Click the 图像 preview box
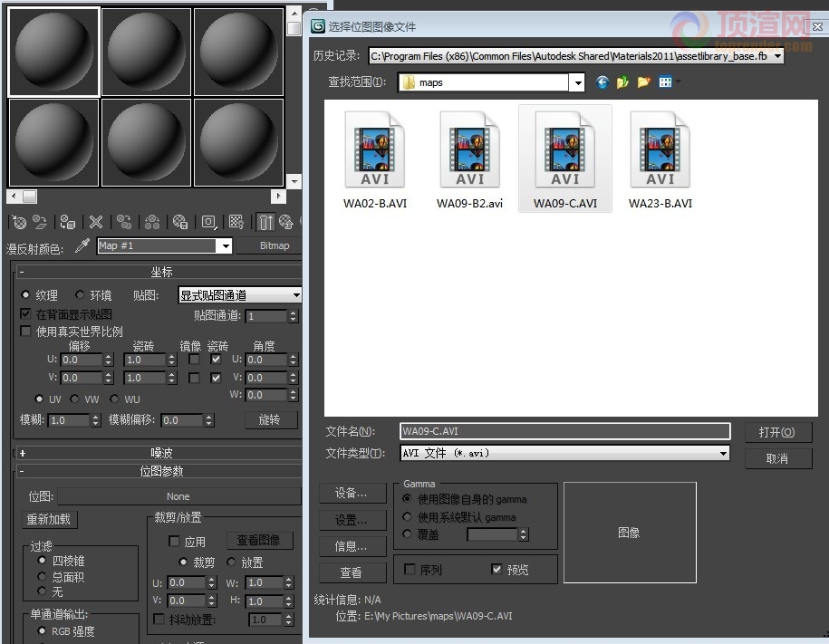This screenshot has width=829, height=644. pos(630,533)
